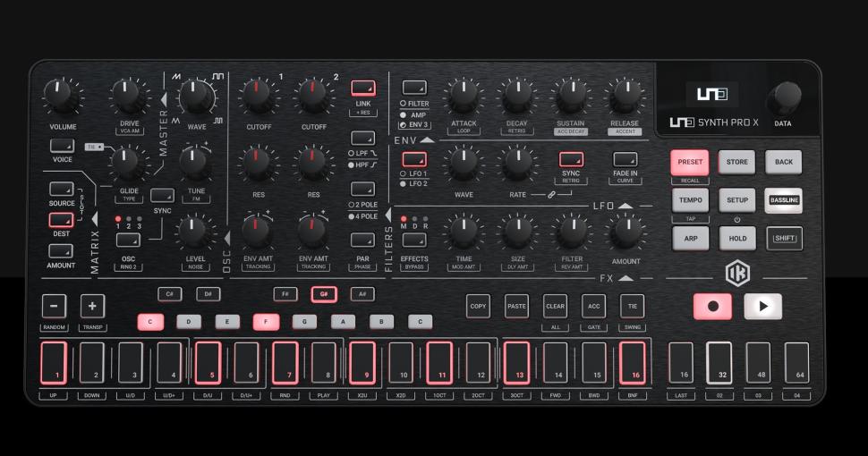Click the matrix DEST button
The height and width of the screenshot is (456, 868).
point(62,220)
